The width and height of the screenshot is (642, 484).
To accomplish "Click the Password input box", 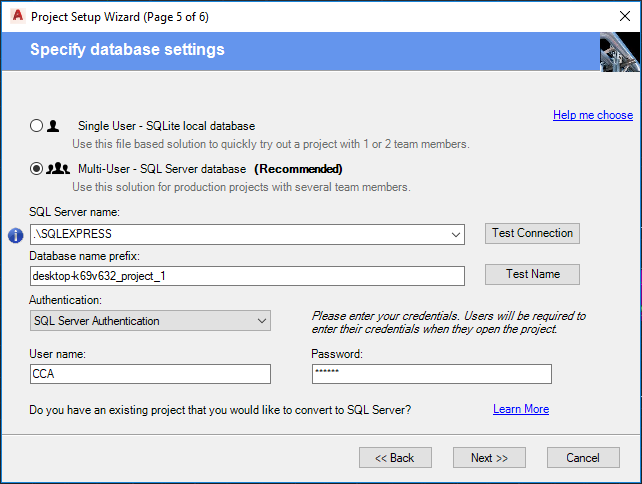I will (431, 374).
